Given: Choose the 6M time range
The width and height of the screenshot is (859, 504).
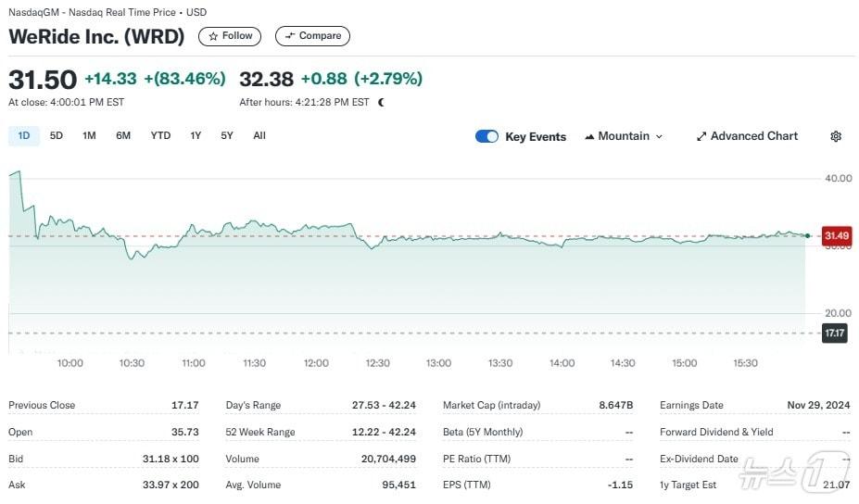Looking at the screenshot, I should (123, 135).
